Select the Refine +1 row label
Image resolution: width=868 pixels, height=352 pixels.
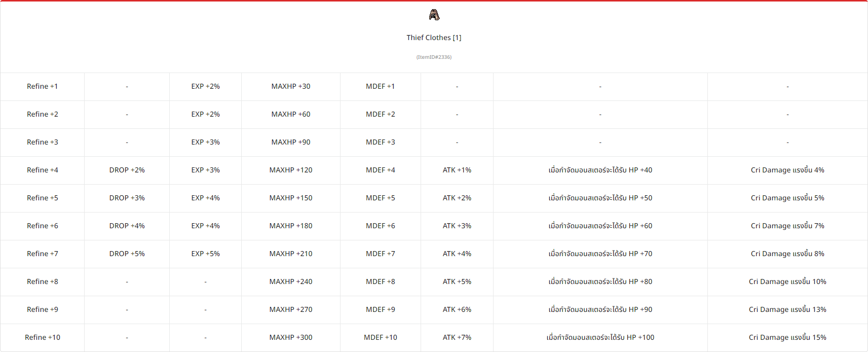pos(43,87)
